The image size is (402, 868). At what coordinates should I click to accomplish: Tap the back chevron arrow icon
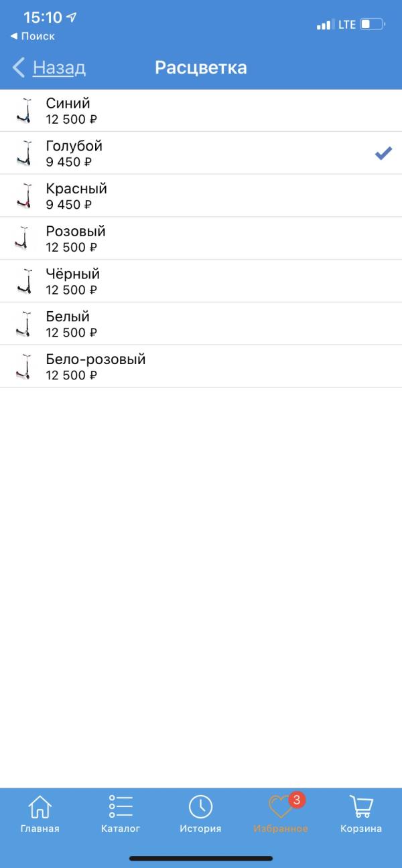tap(19, 68)
